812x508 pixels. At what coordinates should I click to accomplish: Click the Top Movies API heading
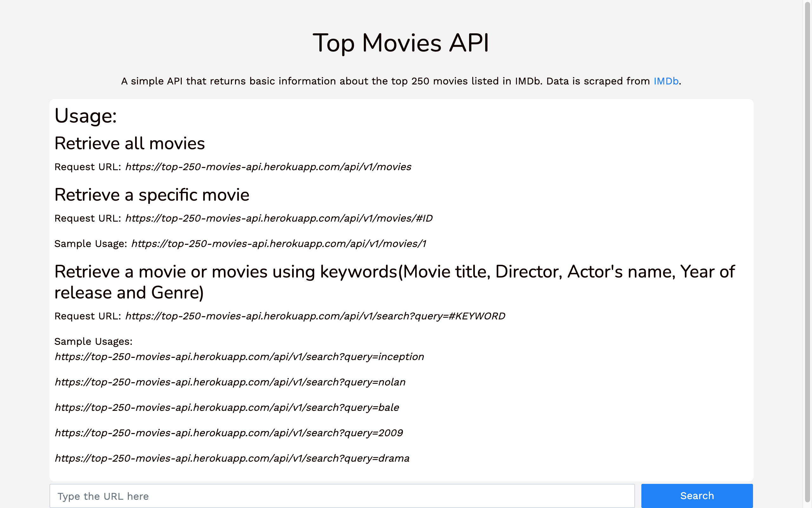(401, 43)
